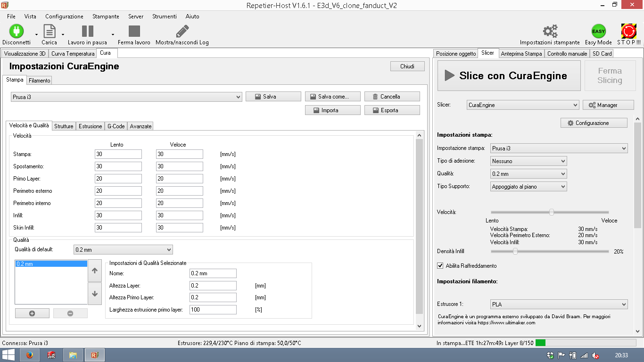The image size is (644, 362).
Task: Expand the Qualità di default dropdown
Action: (x=123, y=250)
